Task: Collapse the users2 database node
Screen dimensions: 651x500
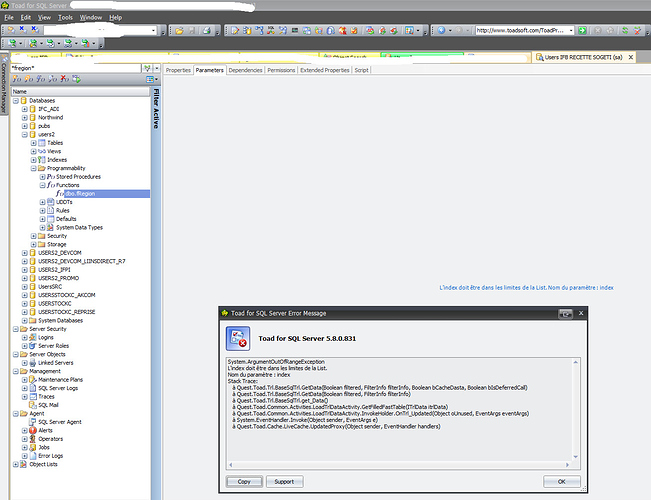Action: (x=25, y=134)
